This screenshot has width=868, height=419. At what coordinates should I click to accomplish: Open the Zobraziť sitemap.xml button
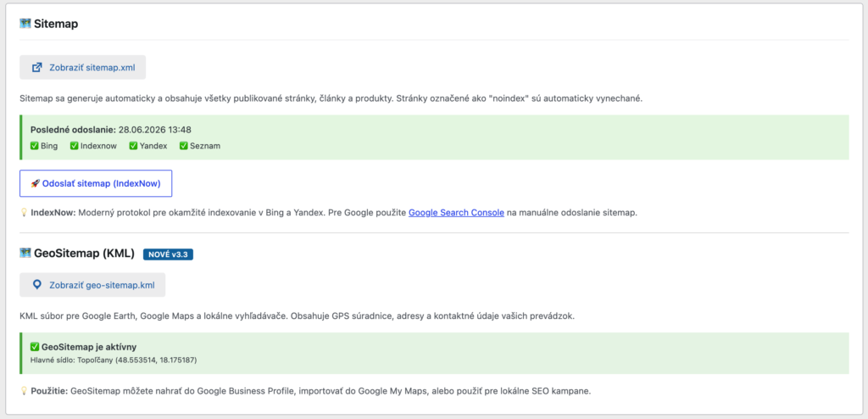[x=82, y=68]
